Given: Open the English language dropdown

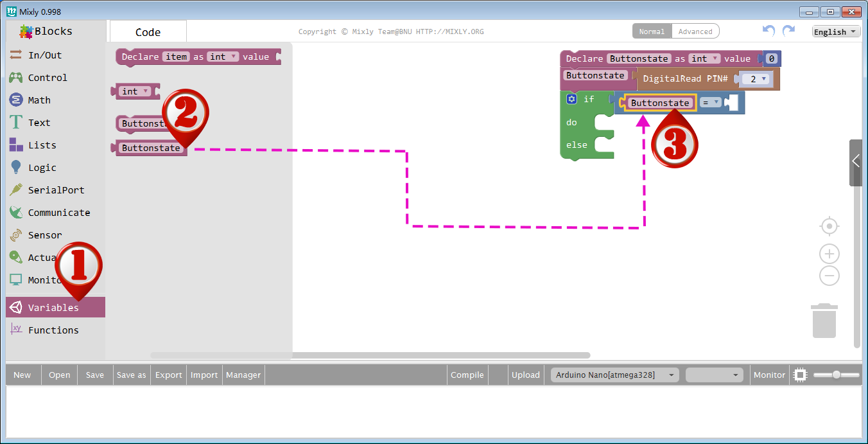Looking at the screenshot, I should (836, 31).
